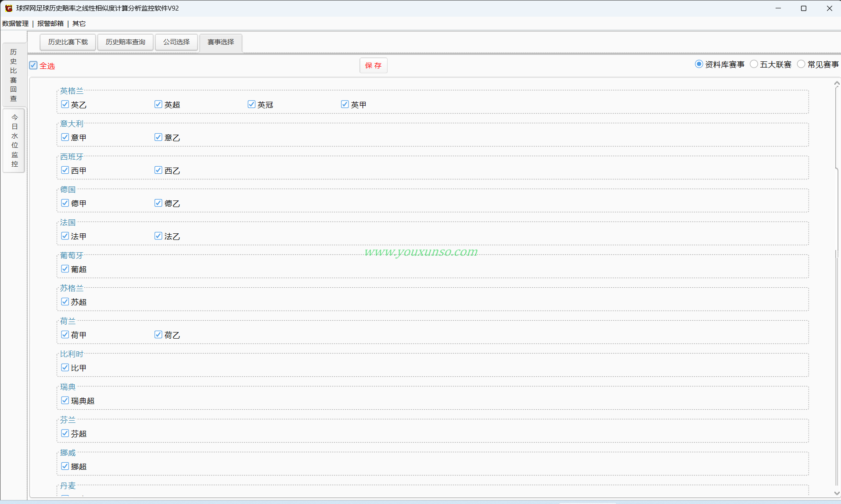Select the 常见赛事 radio option
Screen dimensions: 841x504
click(x=801, y=64)
